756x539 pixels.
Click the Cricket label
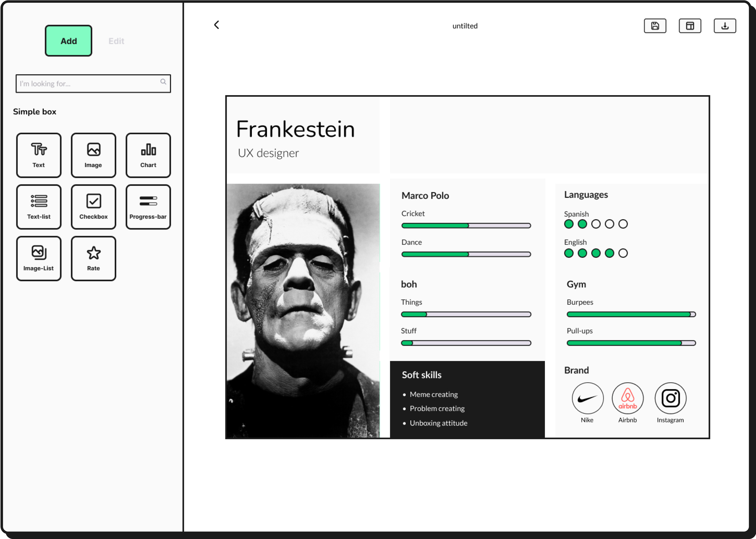click(413, 214)
